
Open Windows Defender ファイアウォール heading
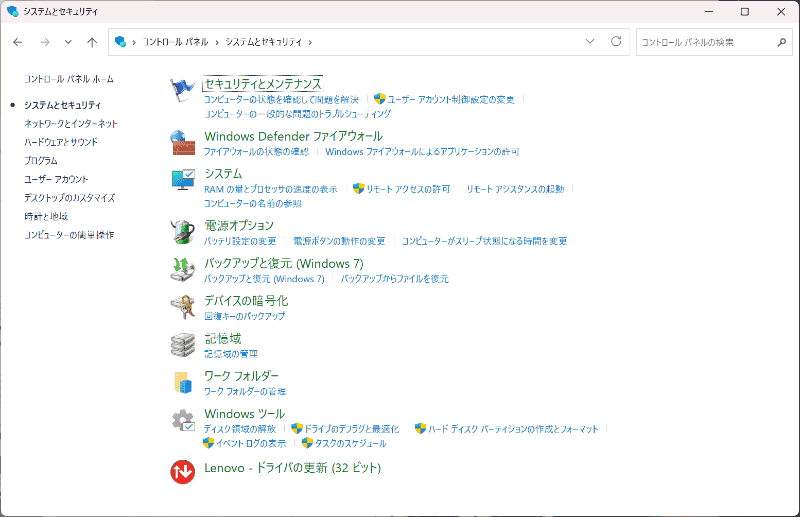pyautogui.click(x=293, y=136)
